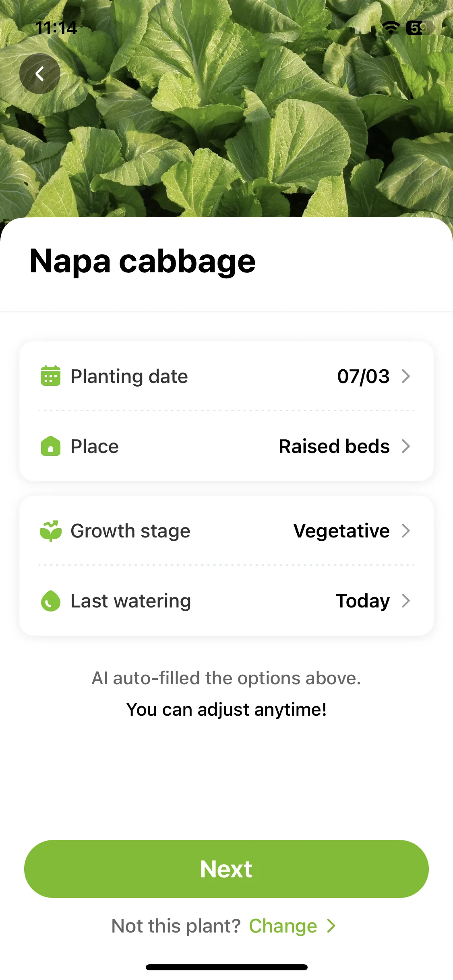Click the chevron next to Change
453x980 pixels.
331,926
